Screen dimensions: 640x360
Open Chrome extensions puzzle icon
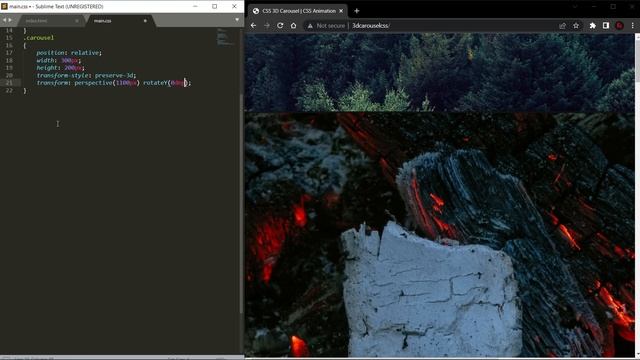click(x=592, y=26)
